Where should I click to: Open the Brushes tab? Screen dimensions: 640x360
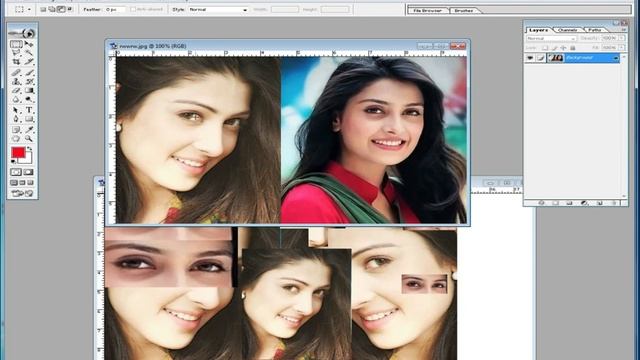tap(464, 10)
